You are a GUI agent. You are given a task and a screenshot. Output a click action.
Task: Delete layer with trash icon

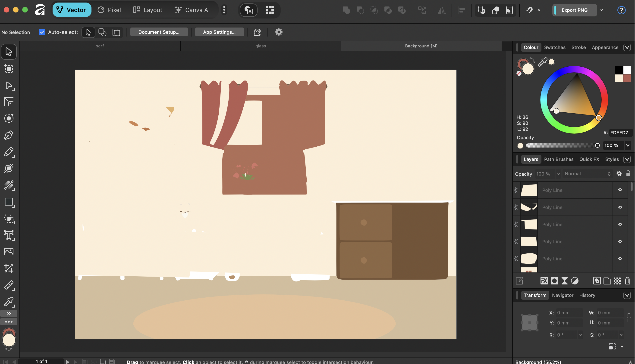[x=627, y=281]
